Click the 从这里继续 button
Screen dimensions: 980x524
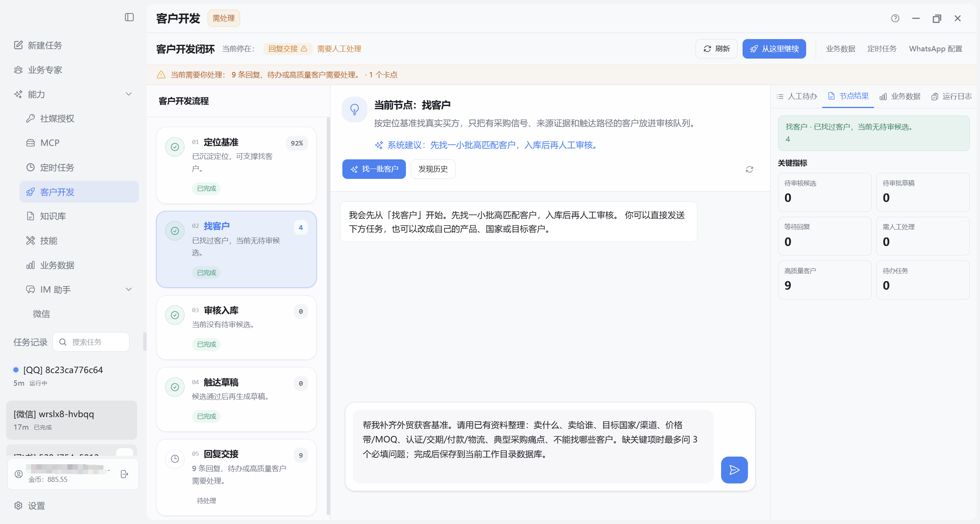pos(774,49)
